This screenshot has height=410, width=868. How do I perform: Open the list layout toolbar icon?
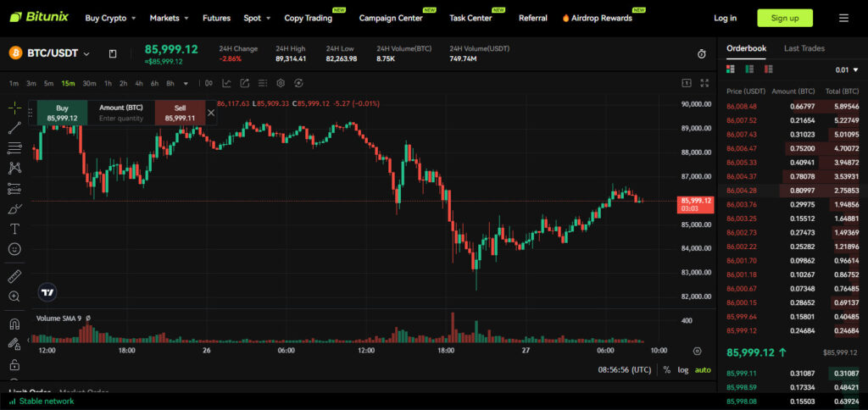(x=263, y=83)
